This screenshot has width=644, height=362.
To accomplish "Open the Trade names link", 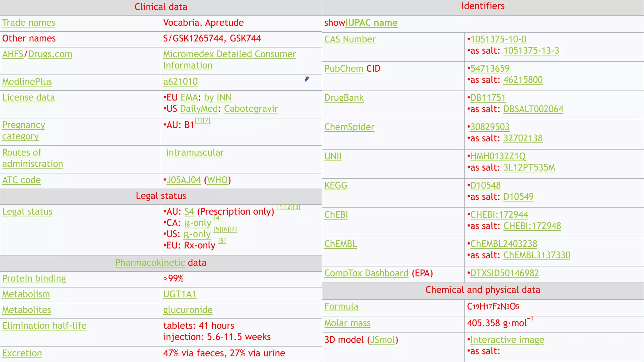I will (x=29, y=23).
